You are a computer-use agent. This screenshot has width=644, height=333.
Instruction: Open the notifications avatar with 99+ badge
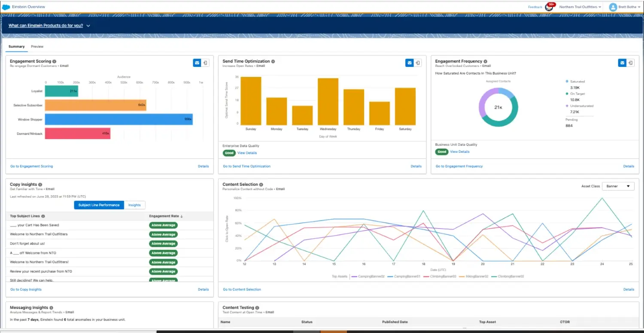click(x=550, y=7)
